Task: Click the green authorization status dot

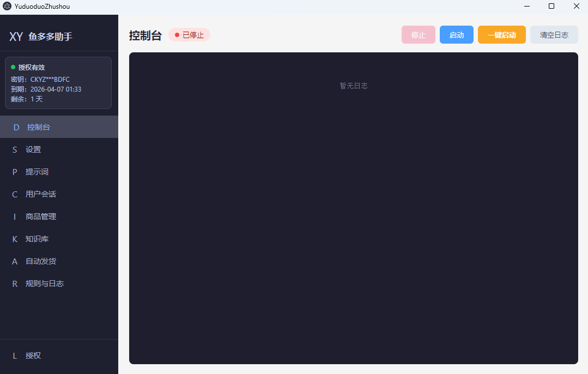Action: (13, 67)
